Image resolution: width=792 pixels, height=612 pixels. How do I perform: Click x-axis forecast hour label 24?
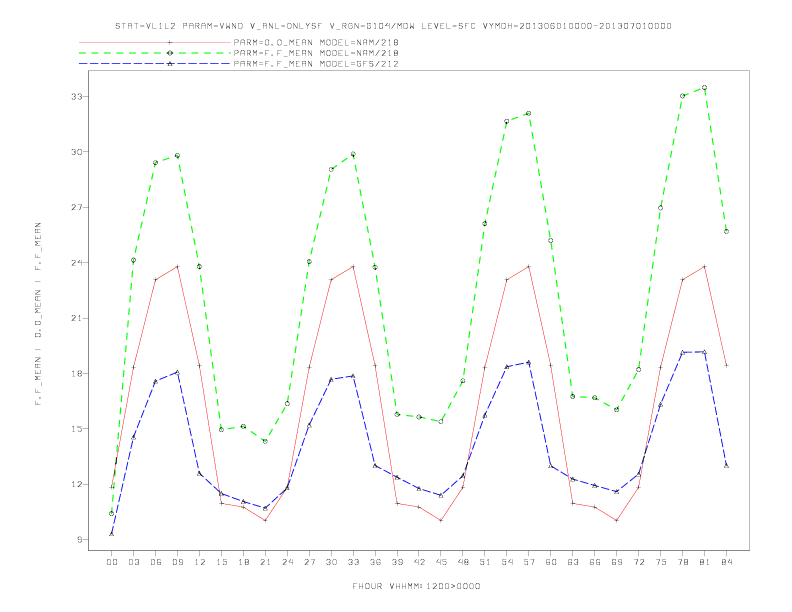[x=287, y=562]
